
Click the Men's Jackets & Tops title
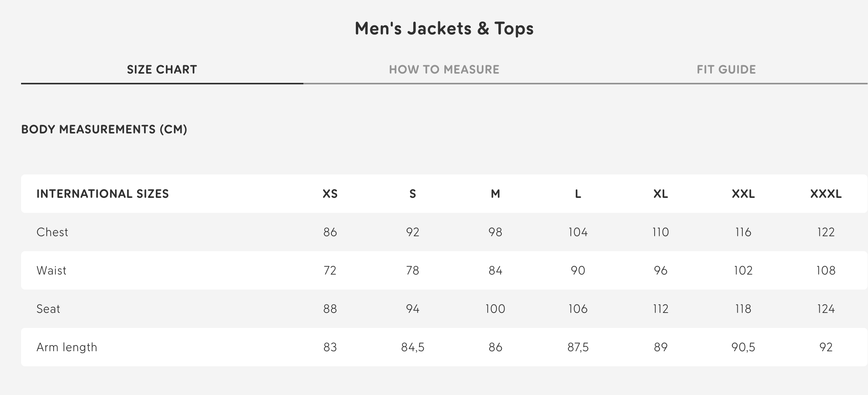click(444, 28)
